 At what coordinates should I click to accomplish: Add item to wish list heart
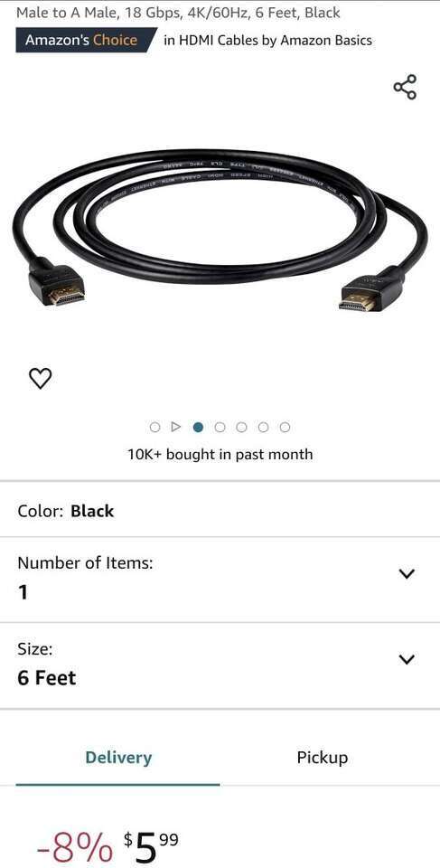pyautogui.click(x=40, y=378)
